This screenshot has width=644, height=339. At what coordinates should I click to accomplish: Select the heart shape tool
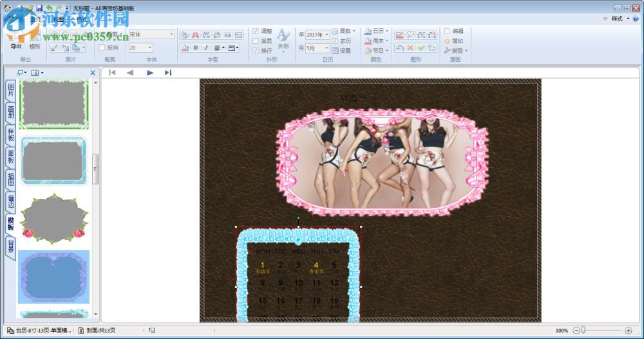coord(410,35)
